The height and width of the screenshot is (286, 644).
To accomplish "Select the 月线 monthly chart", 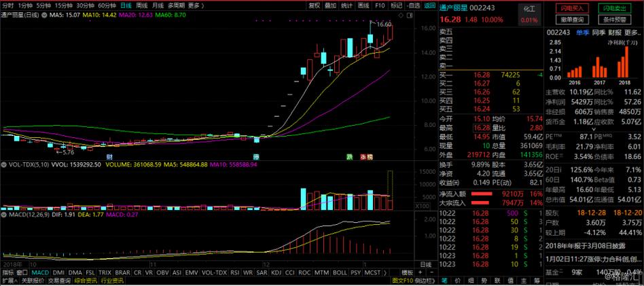I will click(158, 5).
